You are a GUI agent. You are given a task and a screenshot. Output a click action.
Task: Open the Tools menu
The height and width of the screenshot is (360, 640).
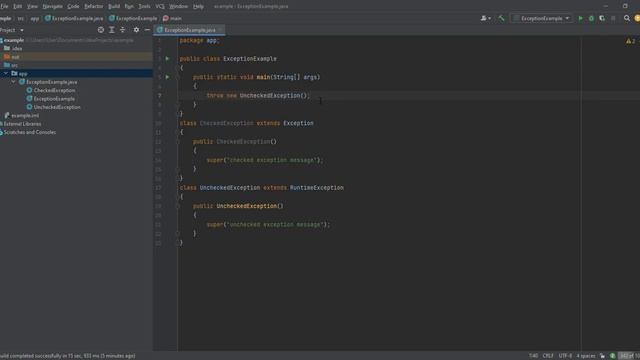[144, 7]
